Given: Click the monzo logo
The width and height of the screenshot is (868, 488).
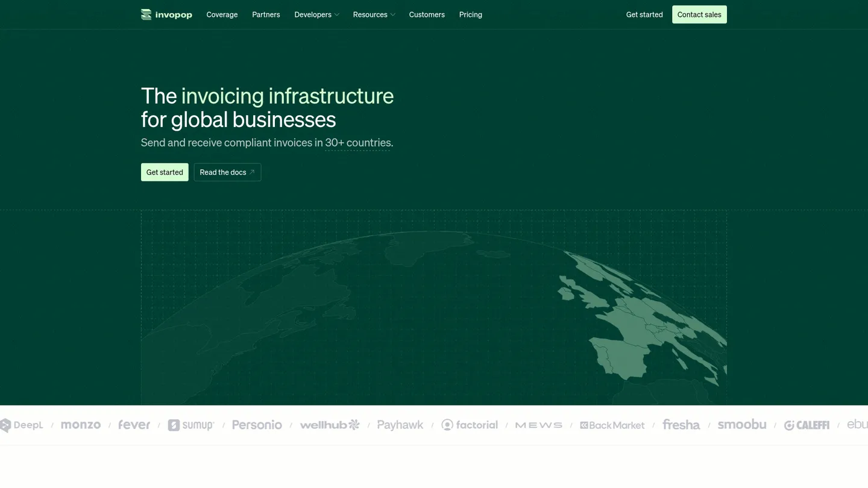Looking at the screenshot, I should point(81,425).
